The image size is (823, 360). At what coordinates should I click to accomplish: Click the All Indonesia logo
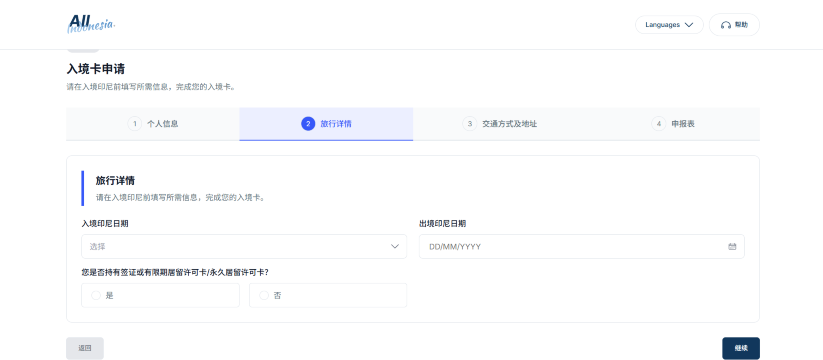click(x=91, y=24)
